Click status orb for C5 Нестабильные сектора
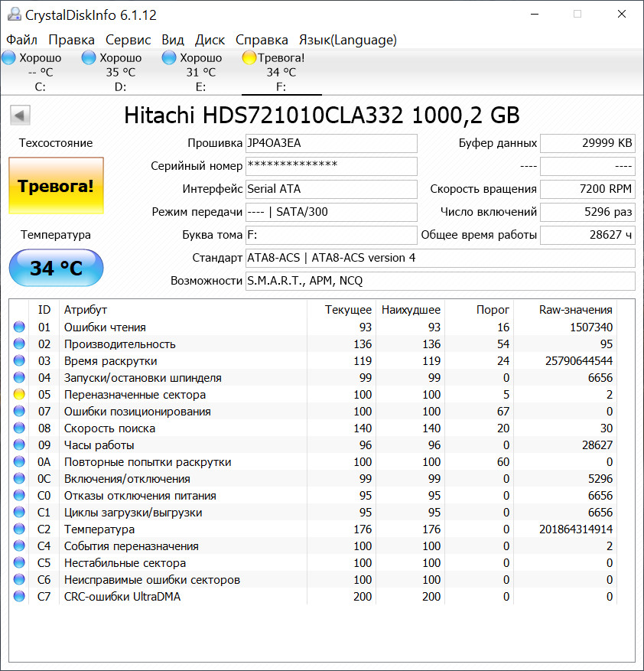The image size is (644, 671). point(19,562)
